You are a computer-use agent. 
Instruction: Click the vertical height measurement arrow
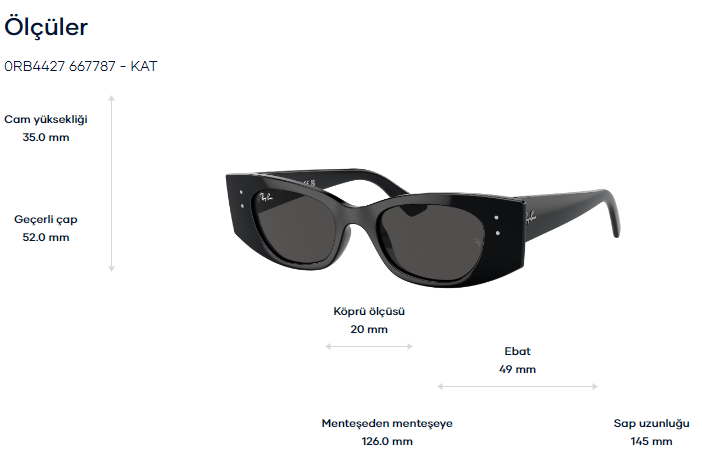pos(111,183)
